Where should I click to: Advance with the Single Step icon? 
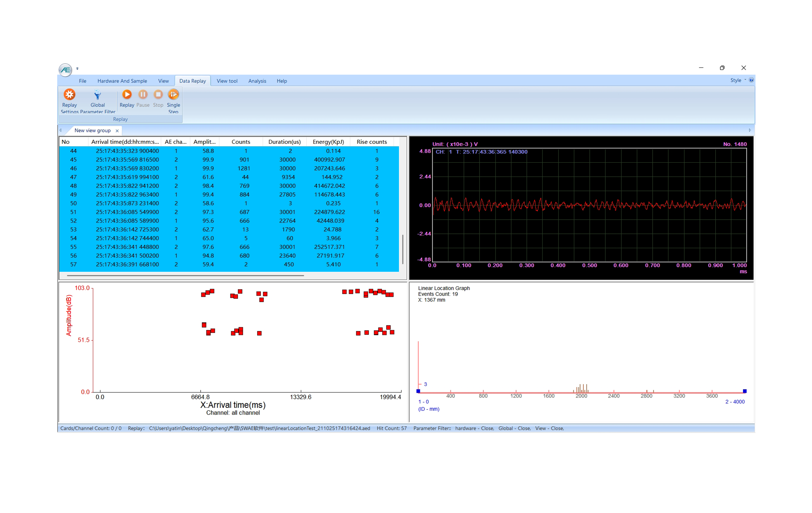pos(173,94)
